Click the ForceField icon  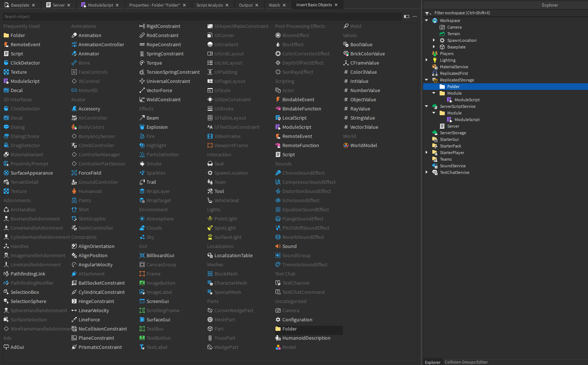(74, 173)
